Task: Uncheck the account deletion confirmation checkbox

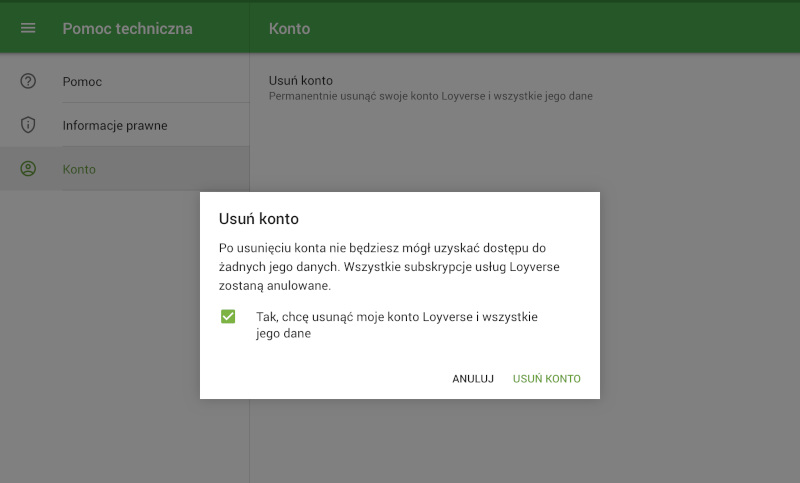Action: pyautogui.click(x=228, y=317)
